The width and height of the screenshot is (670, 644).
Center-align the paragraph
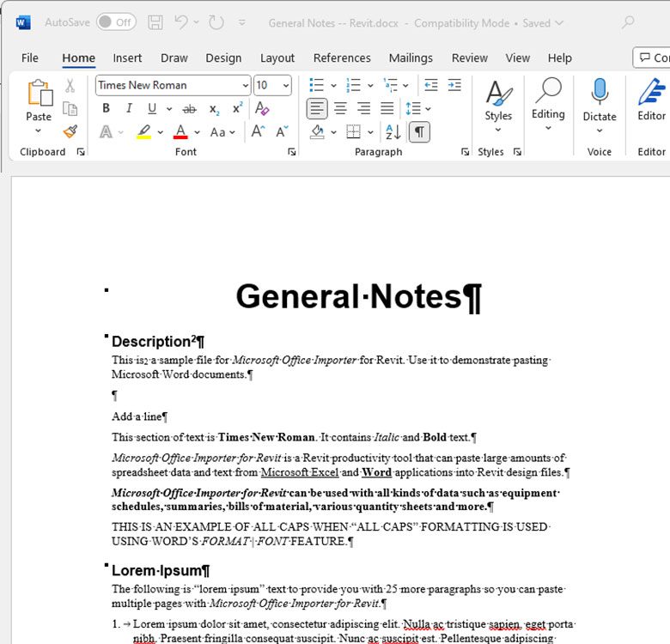point(340,108)
